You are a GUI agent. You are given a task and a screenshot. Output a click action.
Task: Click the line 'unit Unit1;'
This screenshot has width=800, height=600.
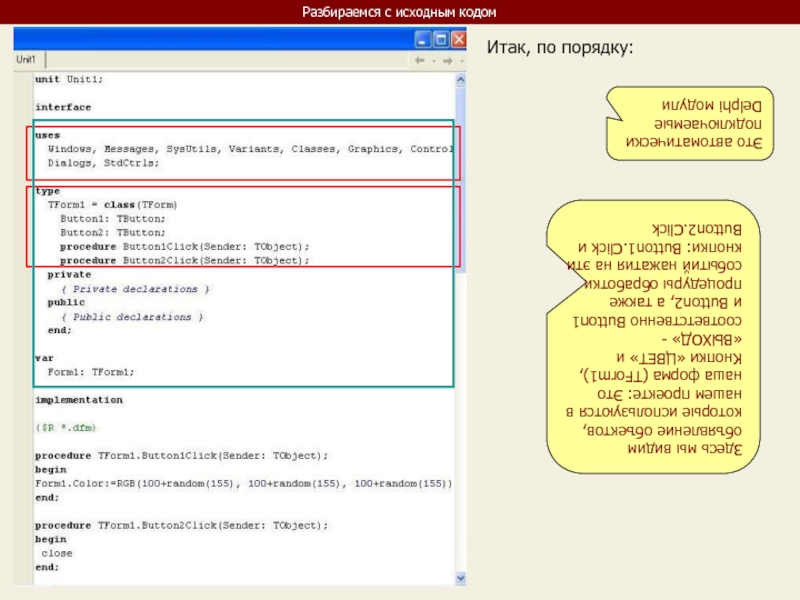[69, 79]
